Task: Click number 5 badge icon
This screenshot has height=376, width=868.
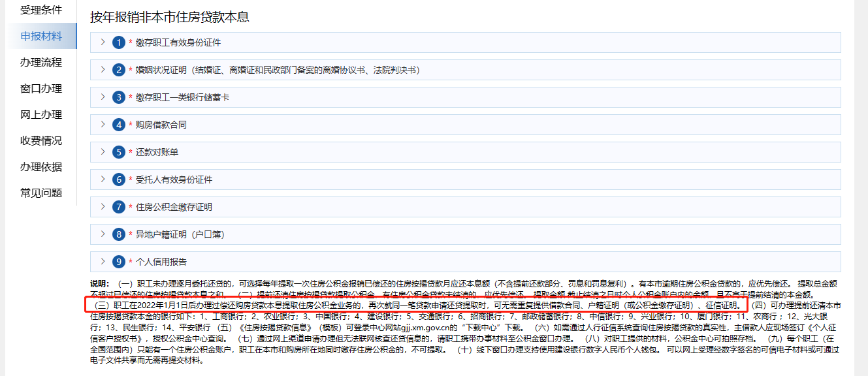Action: (118, 152)
